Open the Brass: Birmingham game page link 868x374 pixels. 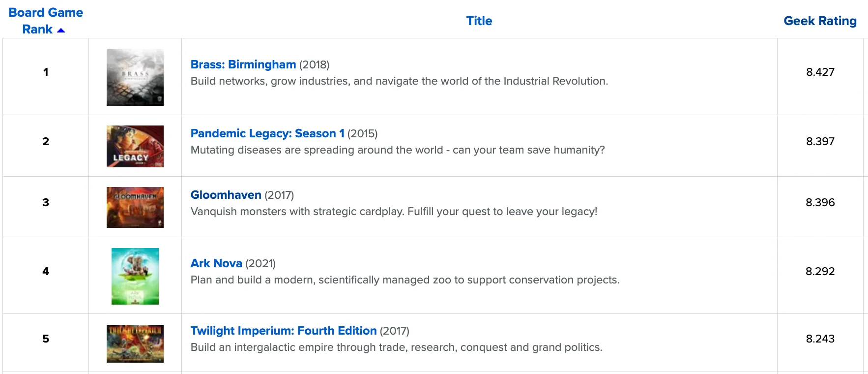pyautogui.click(x=243, y=64)
